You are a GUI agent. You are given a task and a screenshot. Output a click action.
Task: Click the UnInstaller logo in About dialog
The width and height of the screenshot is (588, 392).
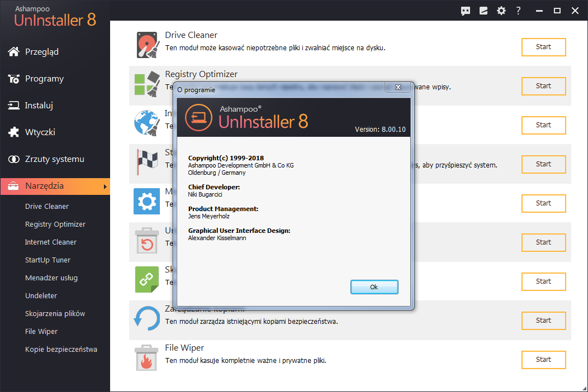tap(198, 118)
